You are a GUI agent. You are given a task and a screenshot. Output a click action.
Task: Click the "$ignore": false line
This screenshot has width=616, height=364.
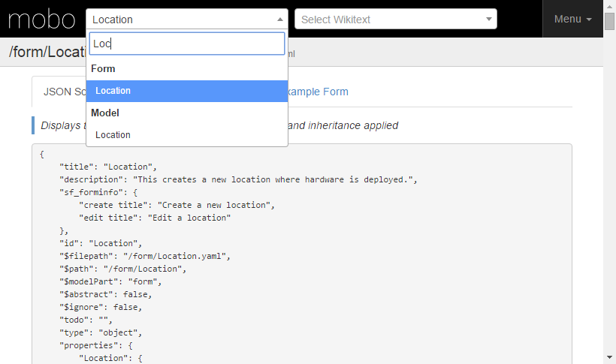coord(101,308)
